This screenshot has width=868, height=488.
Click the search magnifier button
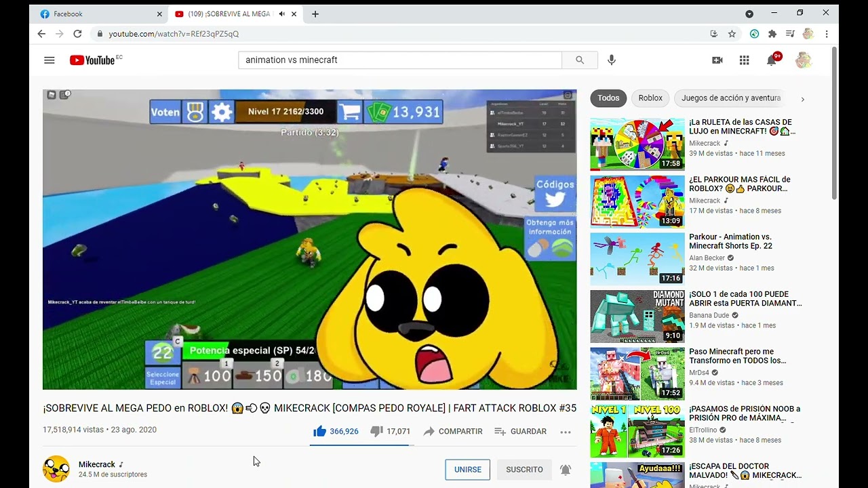[580, 60]
